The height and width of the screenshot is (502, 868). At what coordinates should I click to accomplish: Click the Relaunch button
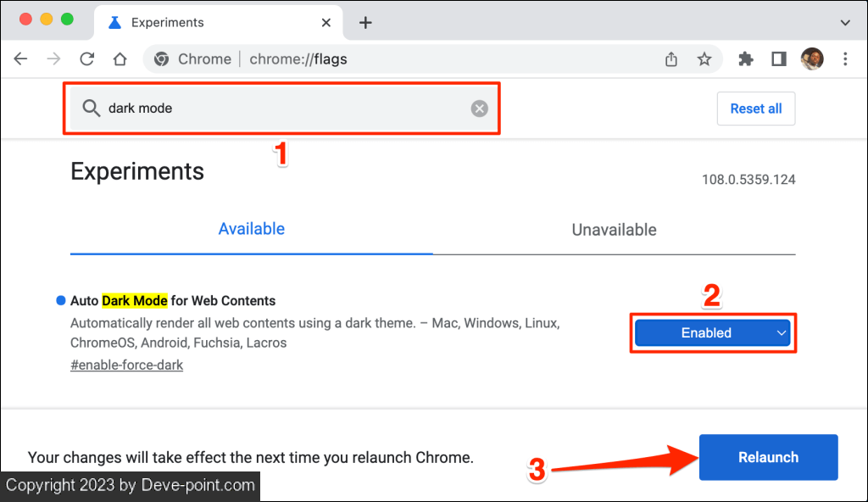[768, 457]
